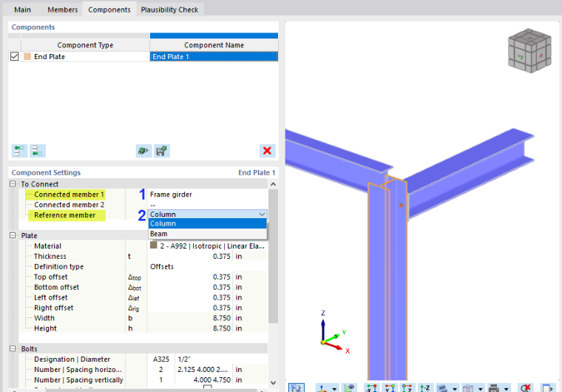Select the Components tab
The image size is (562, 392).
[x=109, y=10]
